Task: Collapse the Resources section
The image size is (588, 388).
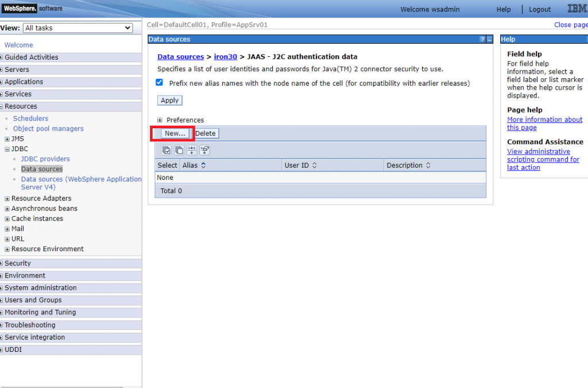Action: [x=21, y=106]
